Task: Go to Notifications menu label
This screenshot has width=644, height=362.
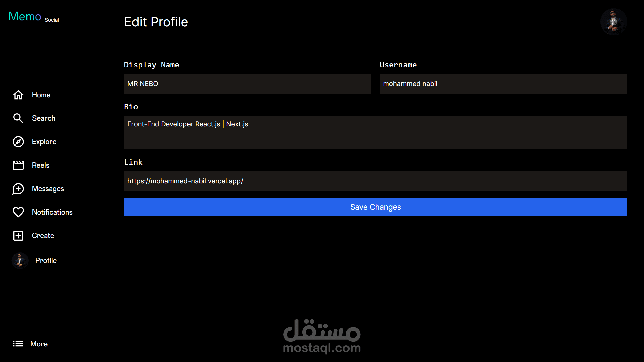Action: pyautogui.click(x=52, y=212)
